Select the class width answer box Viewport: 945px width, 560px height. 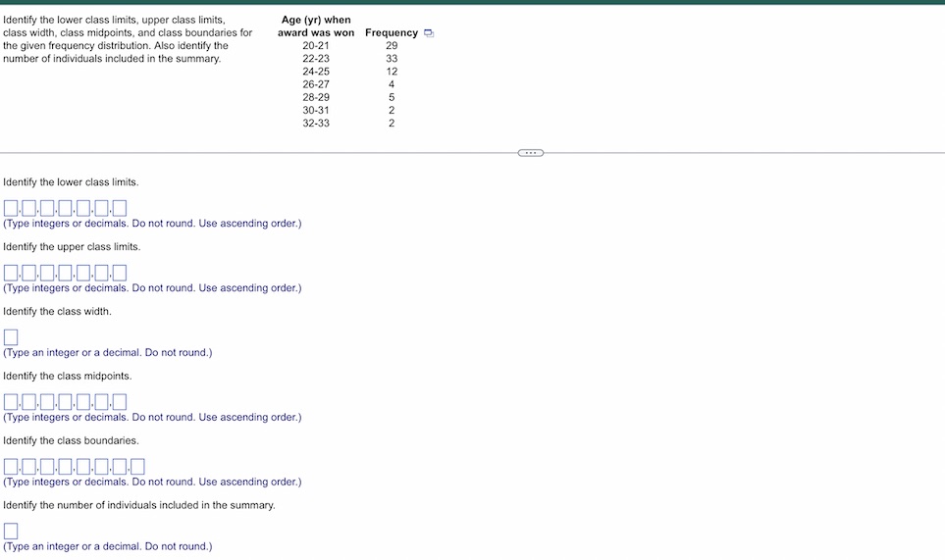(x=11, y=337)
